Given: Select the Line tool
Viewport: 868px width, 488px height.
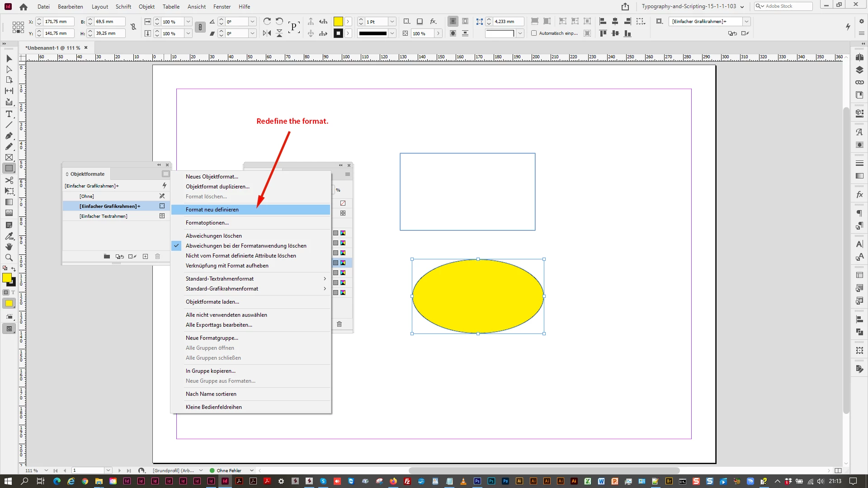Looking at the screenshot, I should 9,125.
